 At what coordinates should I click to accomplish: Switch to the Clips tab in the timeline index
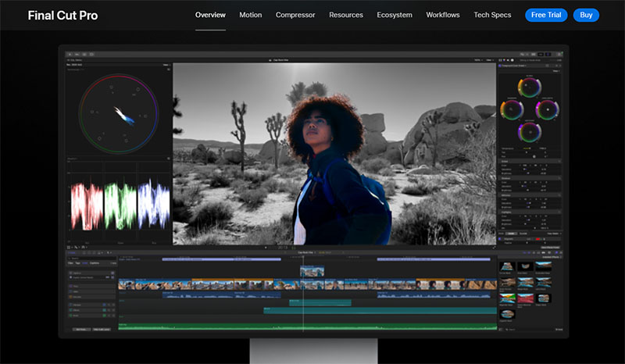point(70,263)
